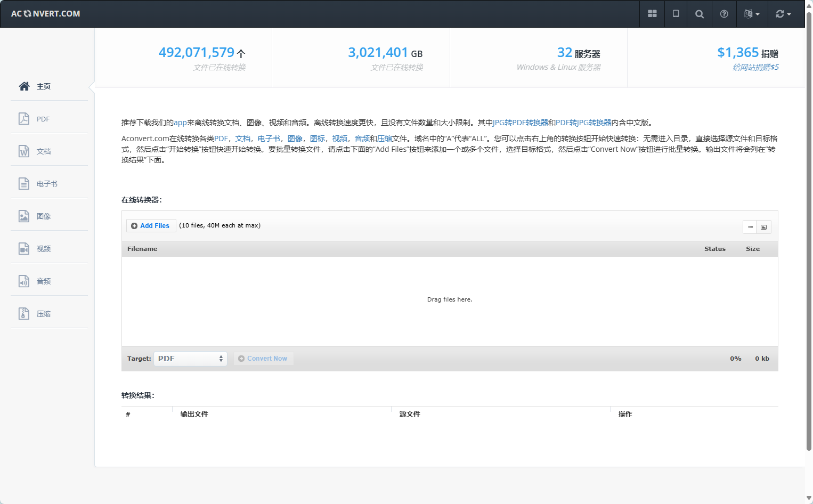The height and width of the screenshot is (504, 813).
Task: Follow the 图像 link in the description paragraph
Action: click(x=295, y=139)
